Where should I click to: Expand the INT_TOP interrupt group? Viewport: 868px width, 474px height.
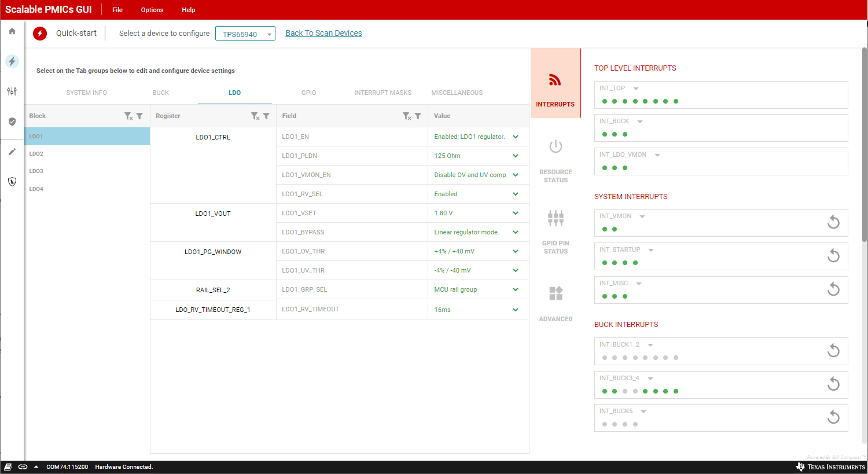pyautogui.click(x=636, y=89)
